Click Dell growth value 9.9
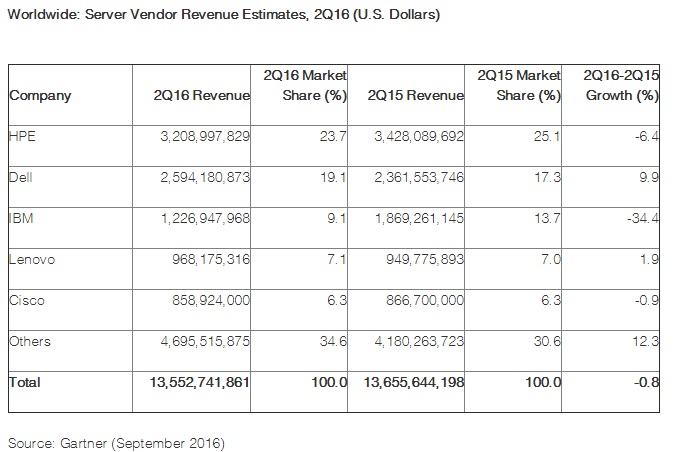The height and width of the screenshot is (452, 686). point(649,178)
